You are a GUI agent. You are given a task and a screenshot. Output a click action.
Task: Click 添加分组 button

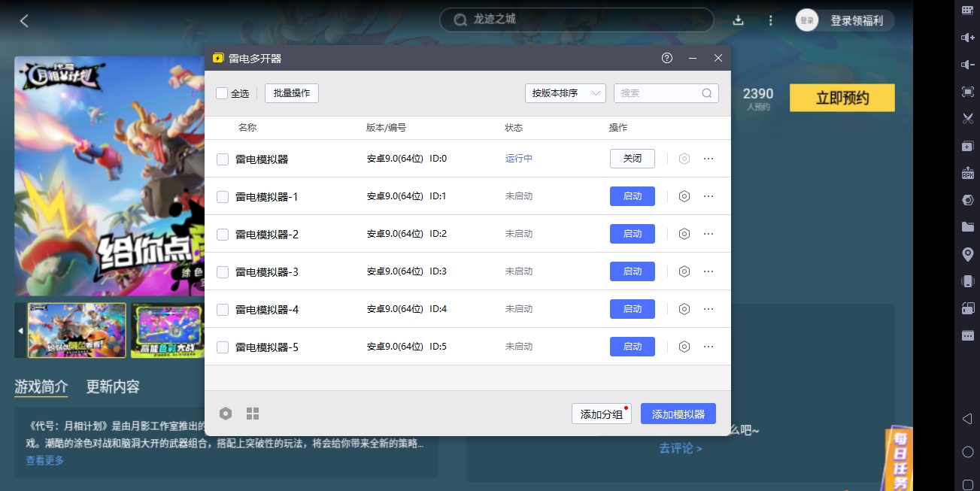(x=602, y=414)
